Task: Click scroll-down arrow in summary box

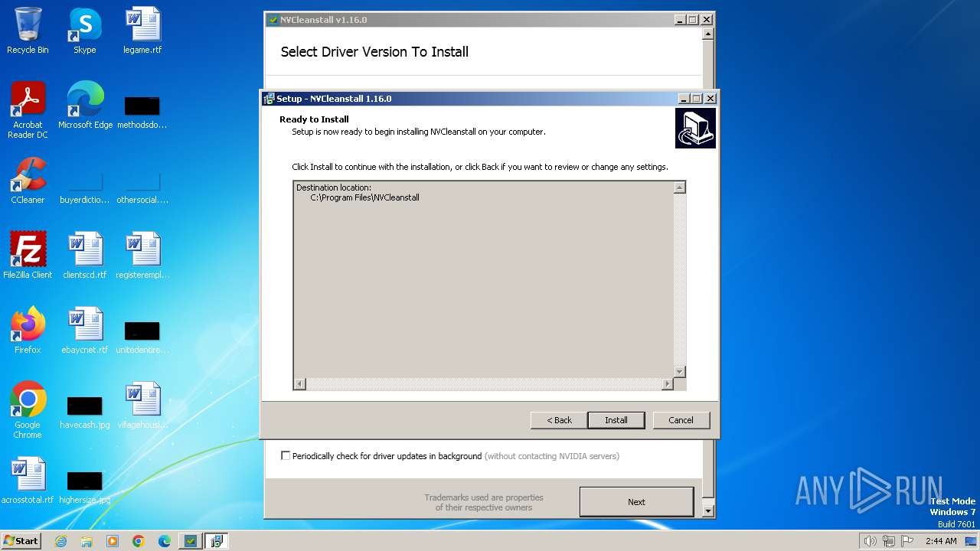Action: pyautogui.click(x=679, y=372)
